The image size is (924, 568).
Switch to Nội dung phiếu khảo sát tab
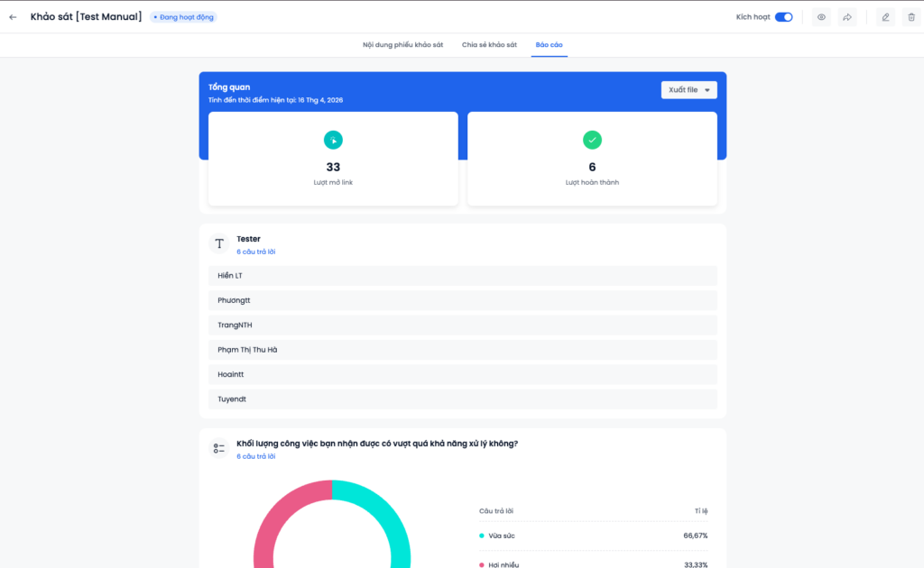point(402,44)
